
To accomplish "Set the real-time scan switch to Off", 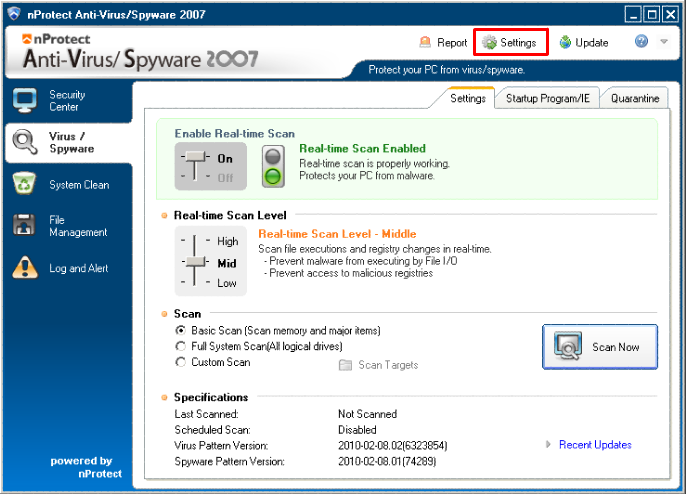I will [x=225, y=178].
